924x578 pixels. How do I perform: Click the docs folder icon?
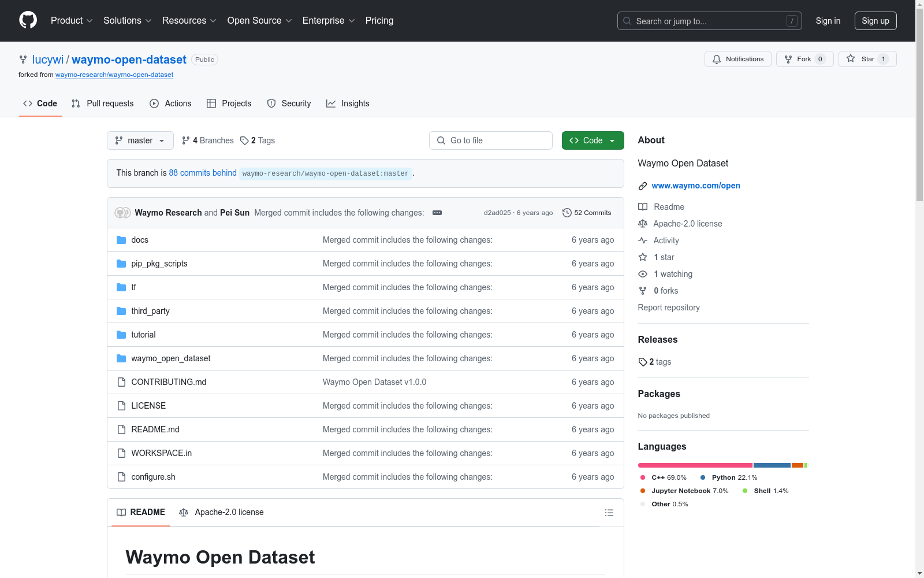pos(121,240)
